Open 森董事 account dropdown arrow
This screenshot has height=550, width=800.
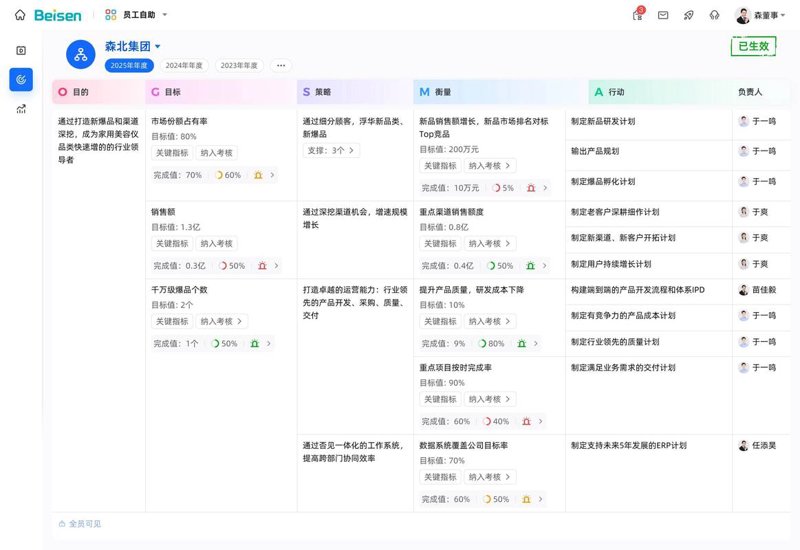click(x=783, y=15)
